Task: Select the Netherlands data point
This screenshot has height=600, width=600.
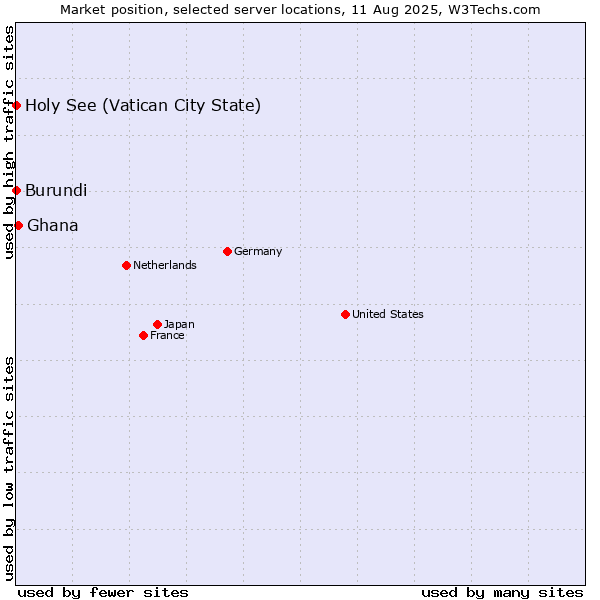Action: [127, 266]
